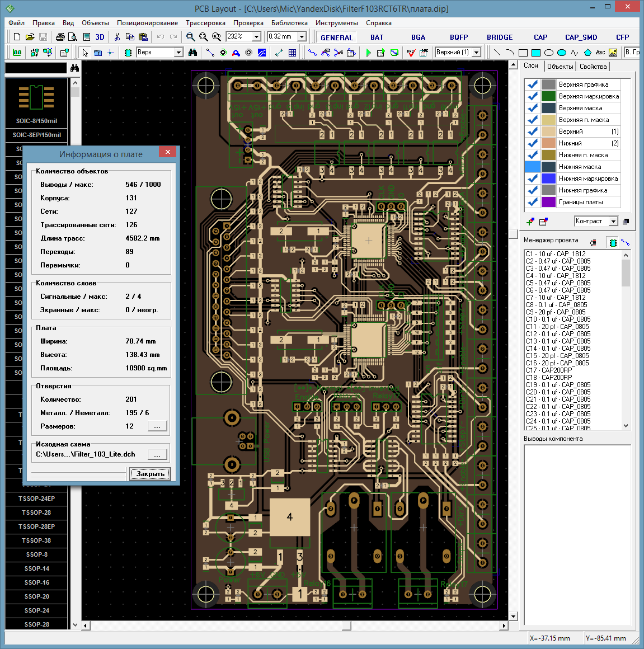This screenshot has width=644, height=649.
Task: Open the zoom percentage 232% dropdown
Action: (x=257, y=37)
